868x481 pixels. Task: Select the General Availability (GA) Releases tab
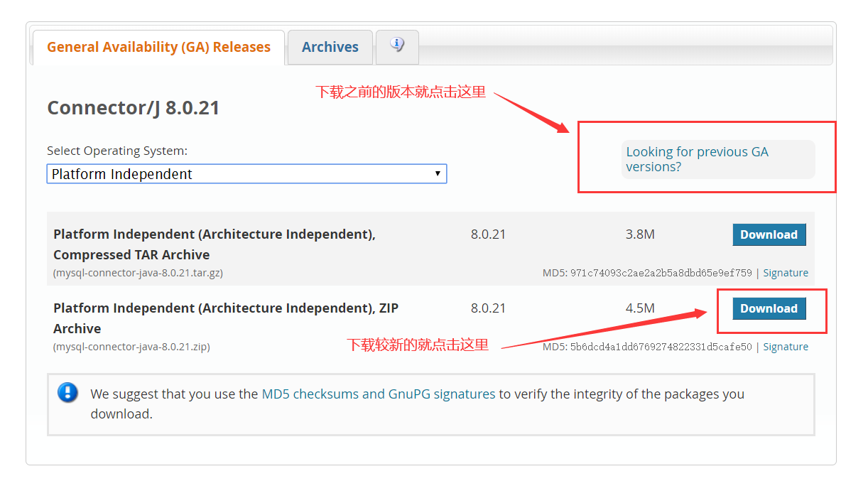[x=158, y=47]
